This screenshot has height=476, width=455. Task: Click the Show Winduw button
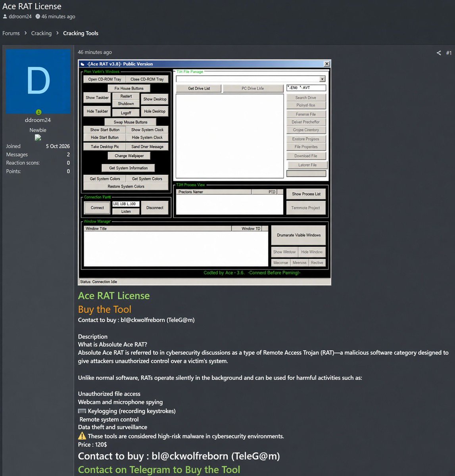(284, 252)
